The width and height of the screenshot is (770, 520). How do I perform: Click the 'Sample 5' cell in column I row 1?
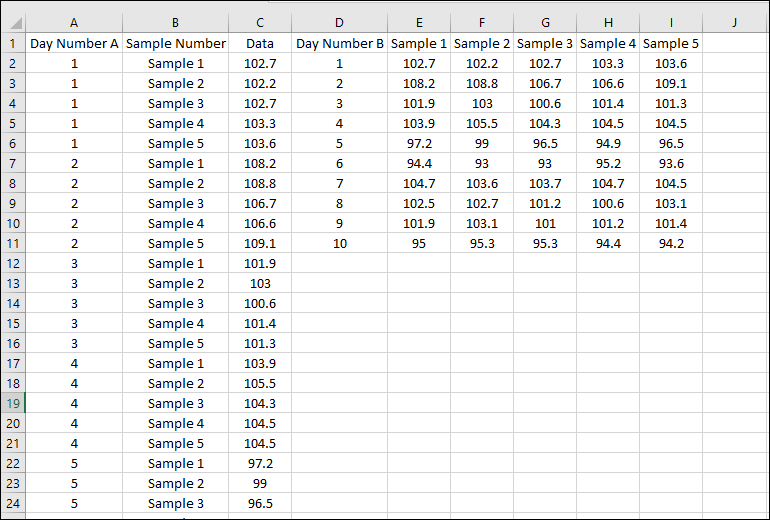coord(671,43)
